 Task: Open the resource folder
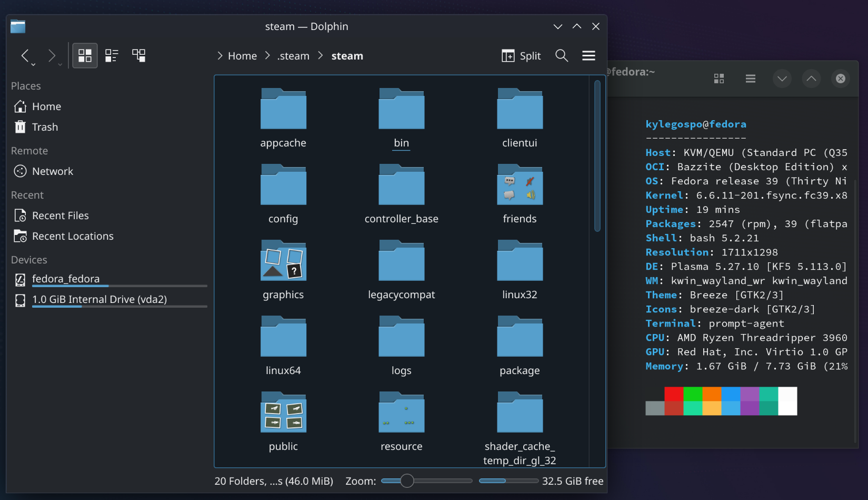point(401,413)
